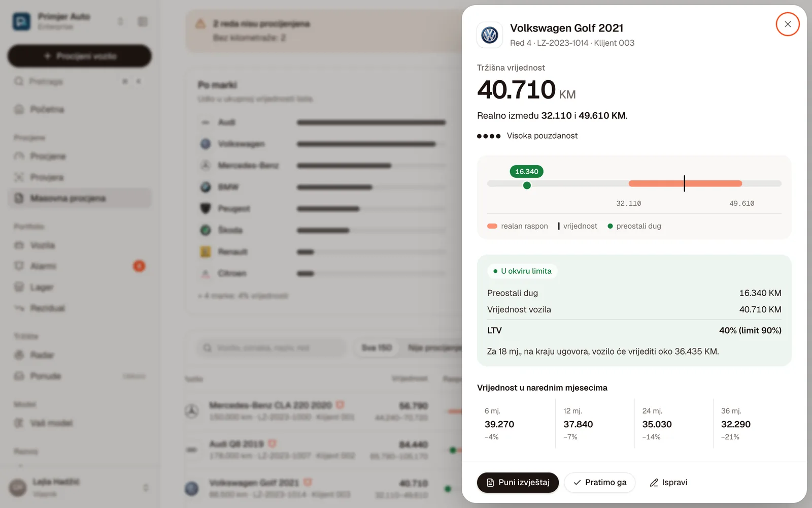Image resolution: width=812 pixels, height=508 pixels.
Task: Click the Volkswagen bar in Po marki chart
Action: [x=366, y=144]
